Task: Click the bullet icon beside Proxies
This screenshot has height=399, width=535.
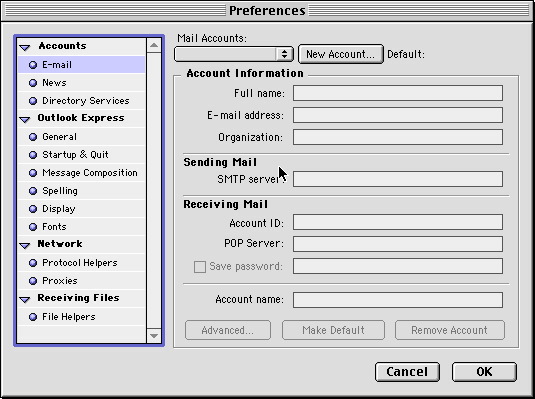Action: pos(33,281)
